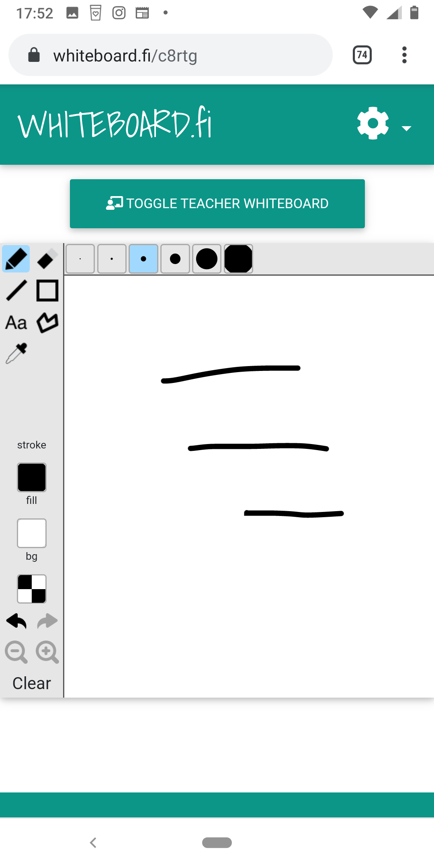Open the settings gear menu

[373, 123]
